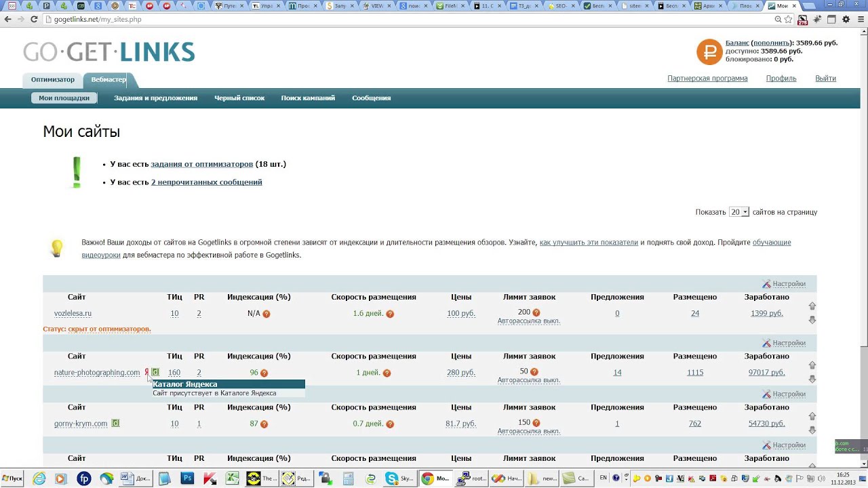Open Задания и предложения menu
This screenshot has height=488, width=868.
pyautogui.click(x=155, y=98)
